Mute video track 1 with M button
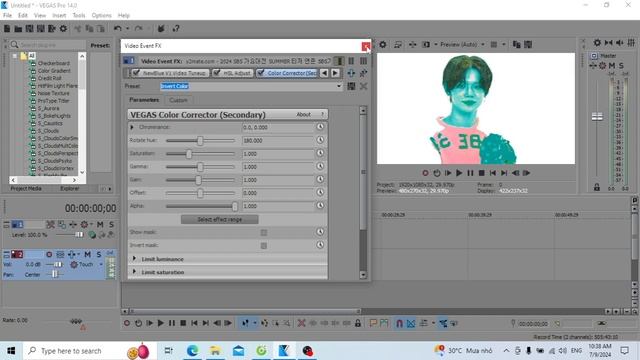The image size is (640, 360). click(x=100, y=224)
